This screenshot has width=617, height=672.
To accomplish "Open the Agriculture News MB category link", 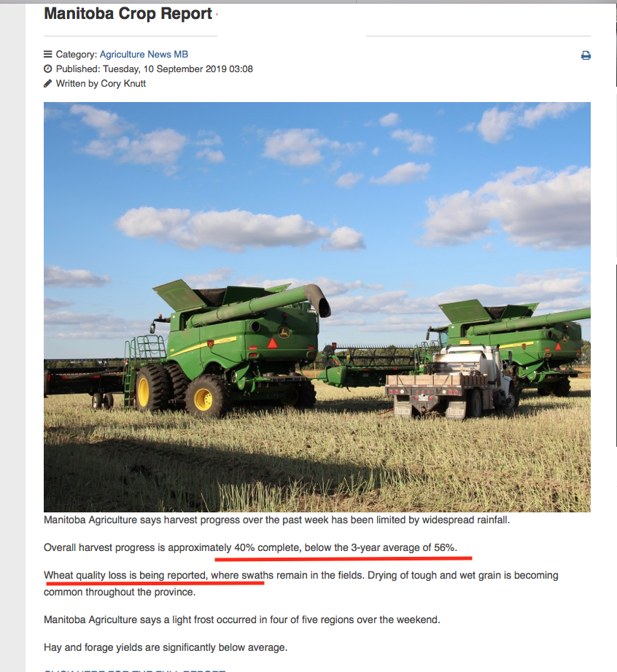I will click(x=144, y=55).
